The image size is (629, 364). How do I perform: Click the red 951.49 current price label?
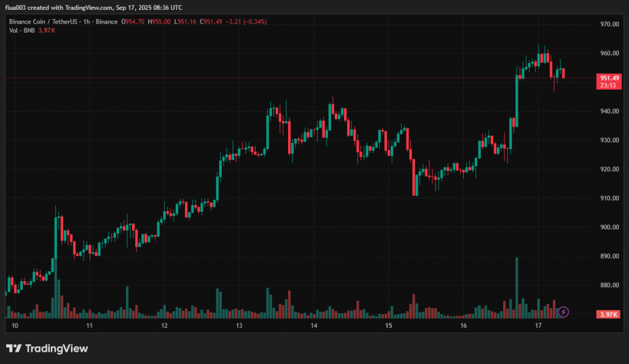pyautogui.click(x=609, y=78)
